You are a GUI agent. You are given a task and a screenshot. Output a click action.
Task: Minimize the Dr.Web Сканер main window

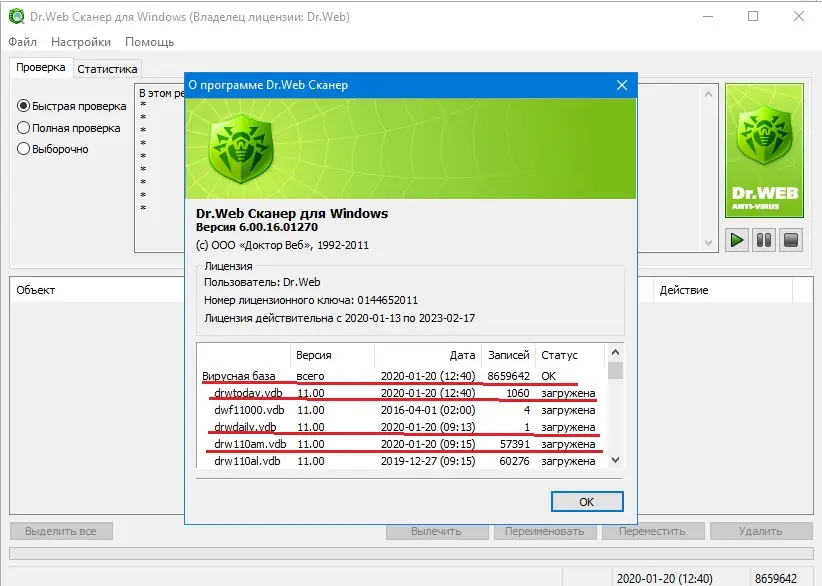click(708, 16)
